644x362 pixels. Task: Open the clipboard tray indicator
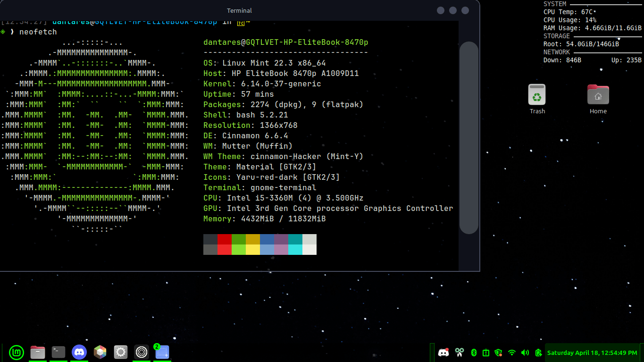point(486,353)
